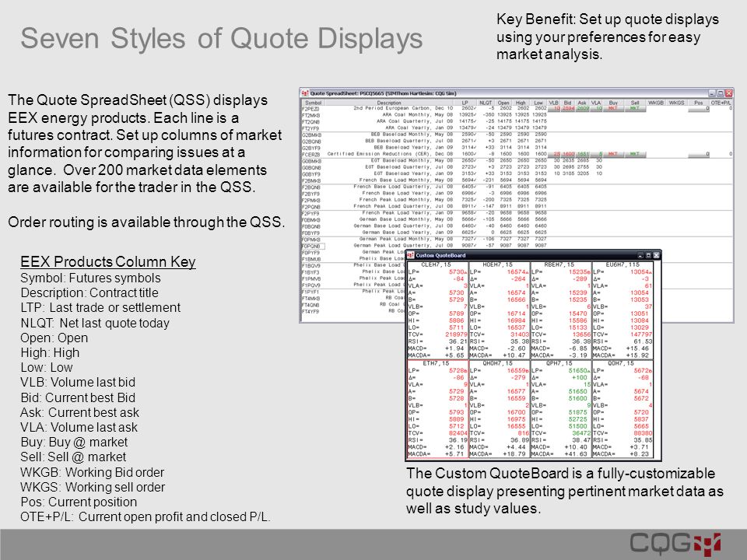Select the FT2MK8 symbol row
This screenshot has width=747, height=560.
tap(311, 115)
